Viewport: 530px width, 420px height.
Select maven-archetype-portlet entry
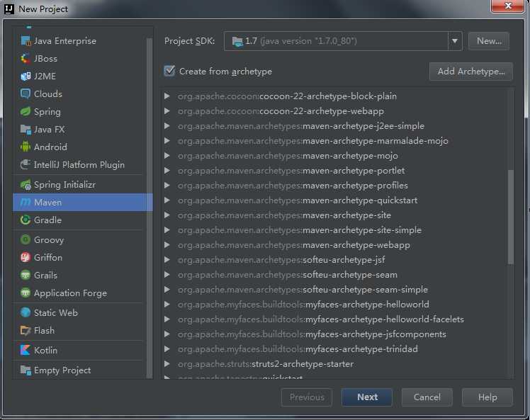tap(291, 171)
